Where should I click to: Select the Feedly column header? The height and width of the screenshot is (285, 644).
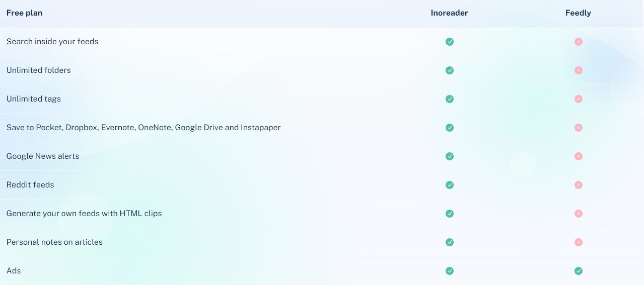tap(578, 13)
